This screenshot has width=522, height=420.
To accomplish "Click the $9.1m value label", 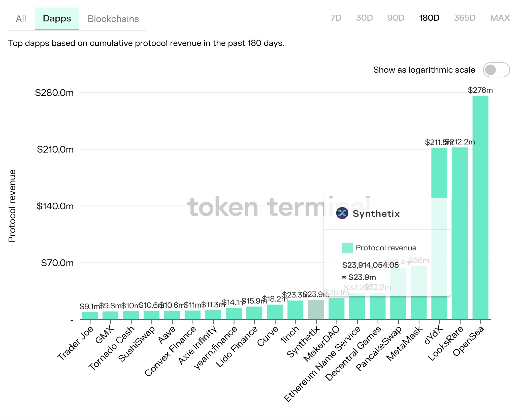I will click(x=90, y=307).
